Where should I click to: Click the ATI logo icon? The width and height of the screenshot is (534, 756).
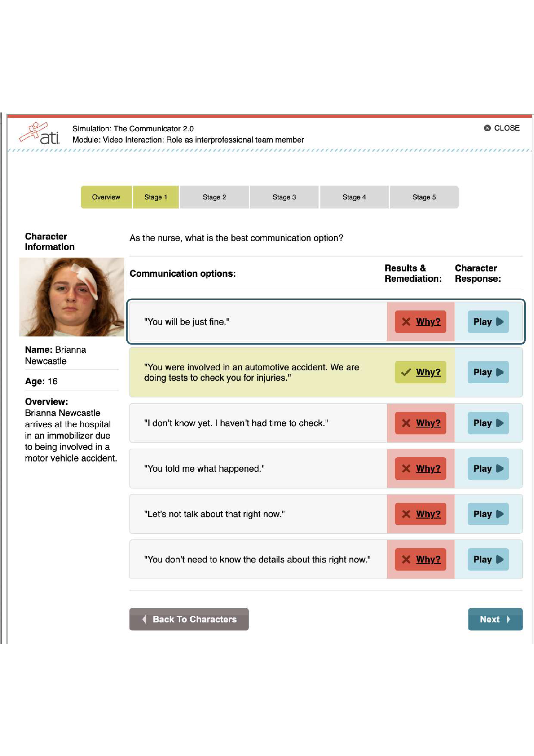pos(39,133)
